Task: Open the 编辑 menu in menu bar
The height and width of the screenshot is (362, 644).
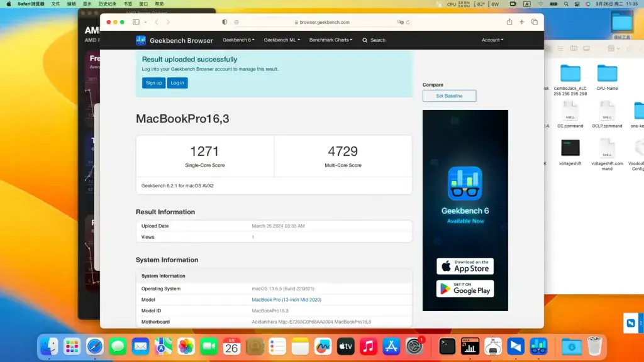Action: pyautogui.click(x=72, y=4)
